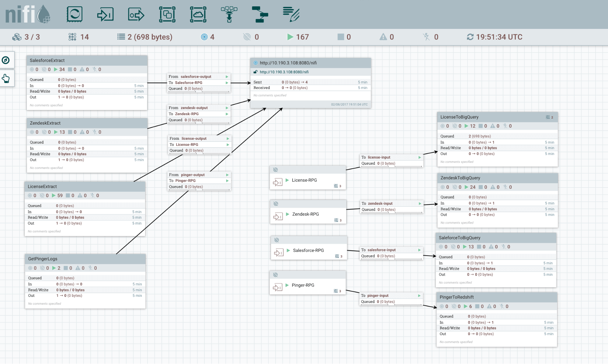Click the Salesforce-RPG input port icon
Screen dimensions: 608x364
point(279,252)
